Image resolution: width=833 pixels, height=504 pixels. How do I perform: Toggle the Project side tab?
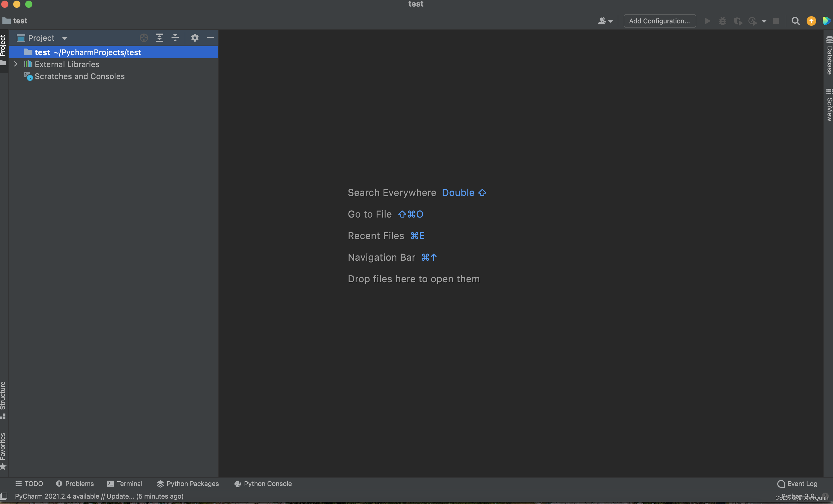coord(3,51)
